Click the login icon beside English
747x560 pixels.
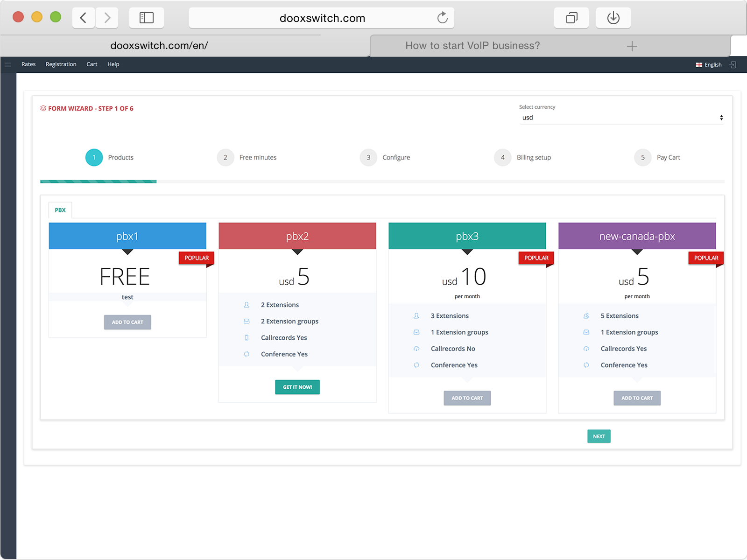[x=733, y=65]
